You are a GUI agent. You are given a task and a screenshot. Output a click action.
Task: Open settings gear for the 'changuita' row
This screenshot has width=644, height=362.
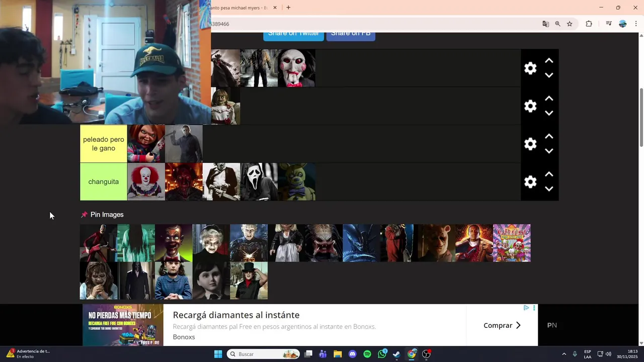coord(530,182)
